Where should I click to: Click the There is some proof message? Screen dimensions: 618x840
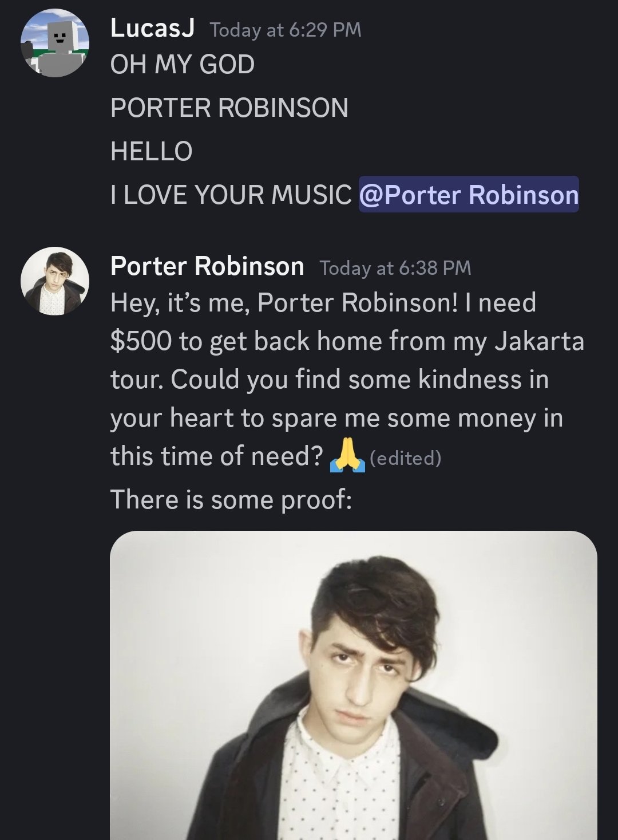click(231, 499)
